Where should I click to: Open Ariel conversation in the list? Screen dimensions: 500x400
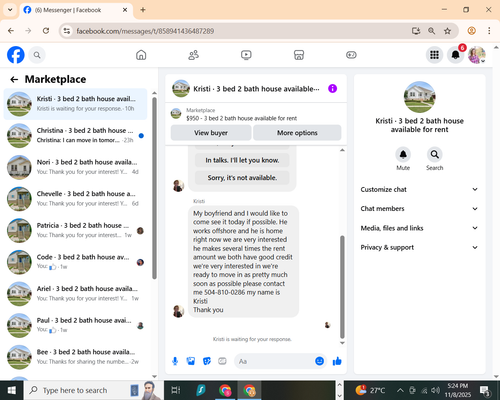(75, 294)
